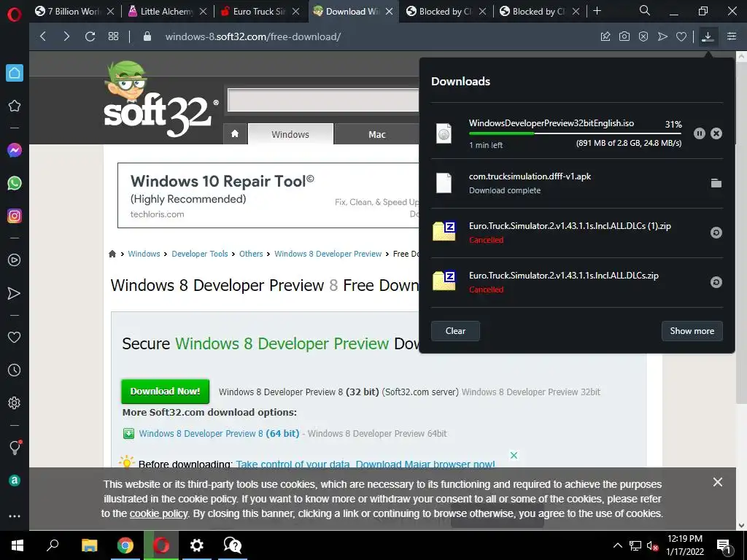Open Windows Start menu
Viewport: 747px width, 560px height.
point(18,545)
